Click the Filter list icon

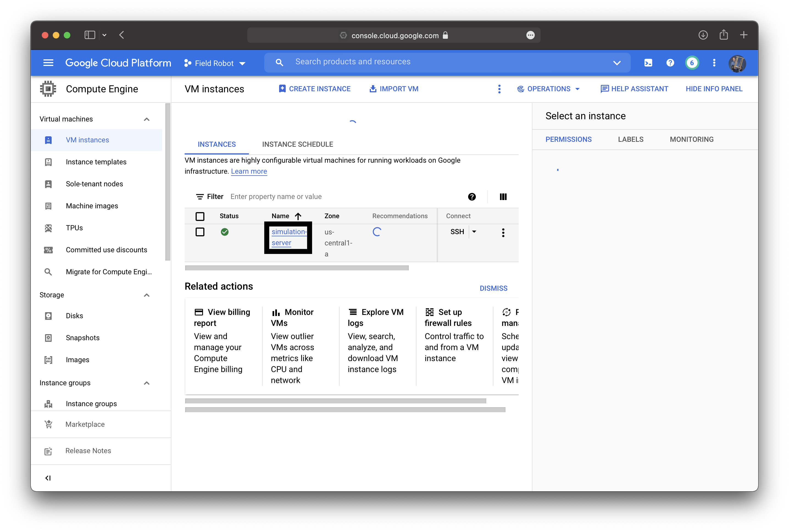coord(200,197)
